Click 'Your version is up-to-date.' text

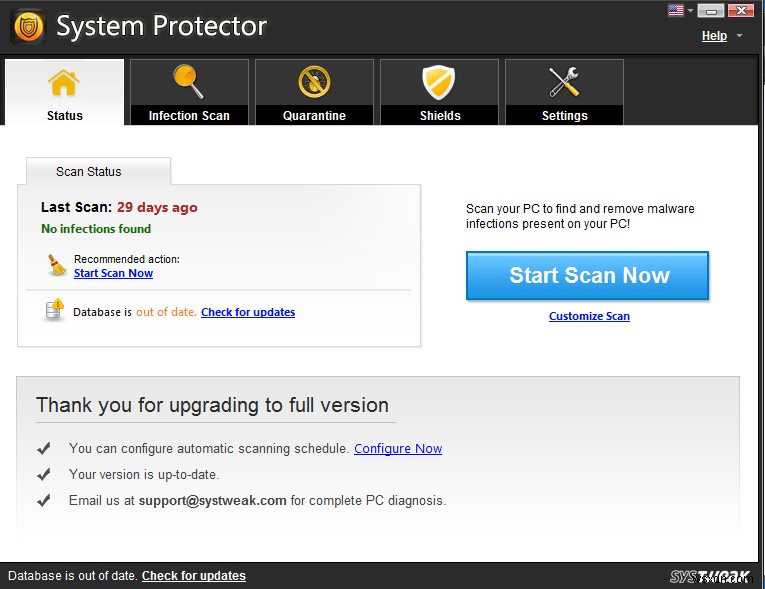144,474
